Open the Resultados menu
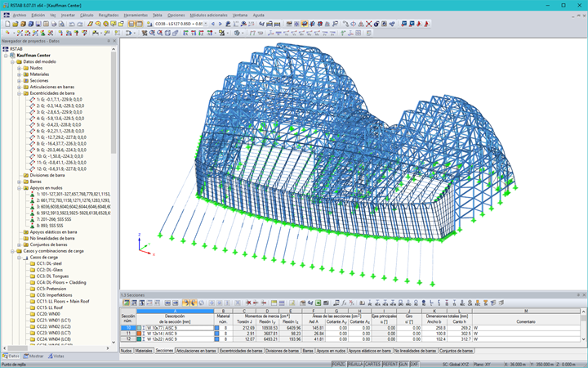The width and height of the screenshot is (588, 368). [x=109, y=15]
